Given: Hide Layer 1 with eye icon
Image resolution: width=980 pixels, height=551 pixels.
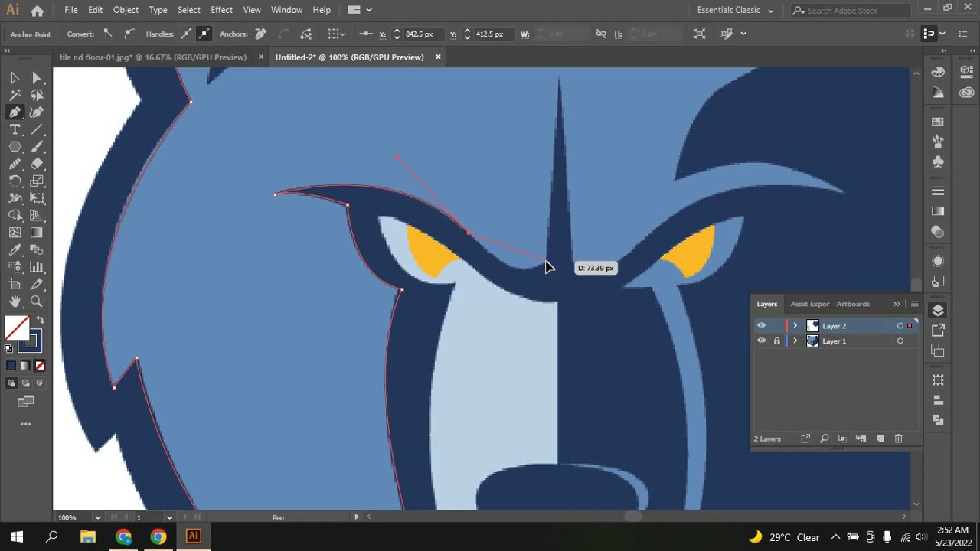Looking at the screenshot, I should click(761, 341).
